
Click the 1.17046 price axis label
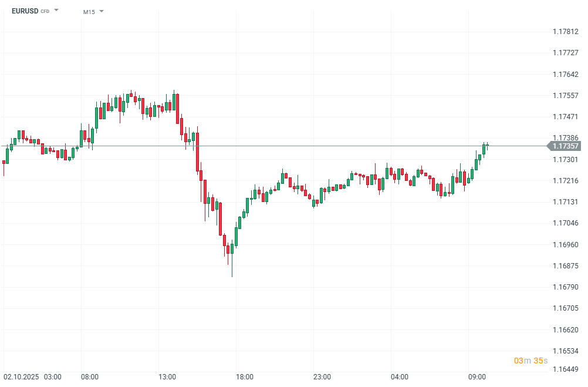point(566,223)
